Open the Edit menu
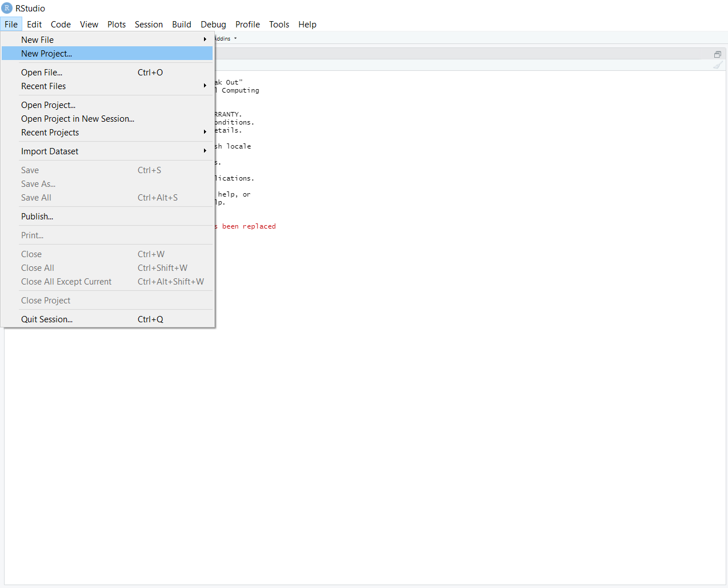The image size is (728, 588). pyautogui.click(x=34, y=25)
